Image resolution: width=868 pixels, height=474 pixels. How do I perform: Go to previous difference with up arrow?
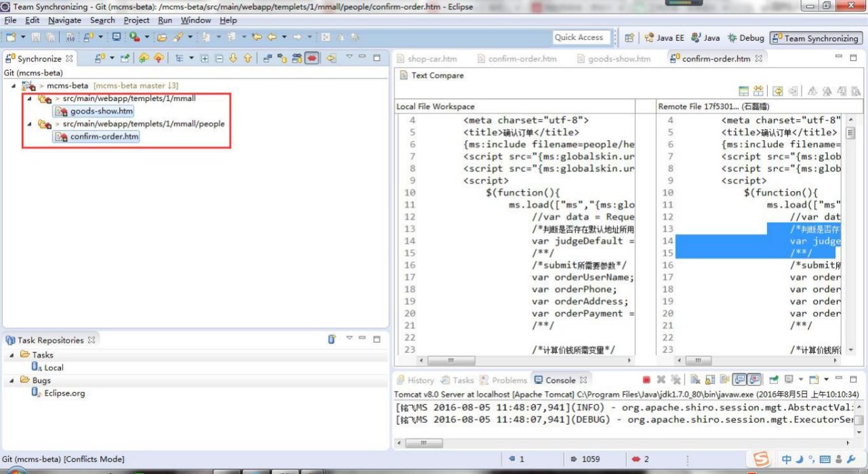247,58
